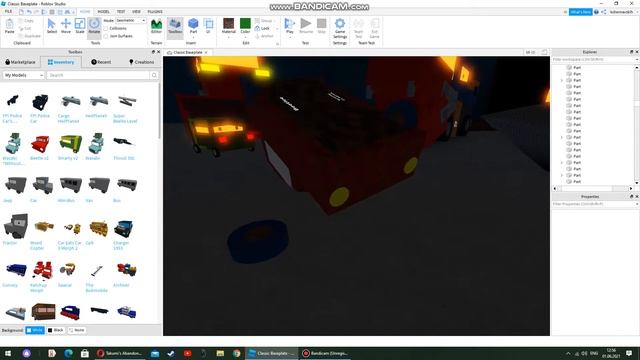
Task: Enable the Join Surfaces checkbox
Action: 106,36
